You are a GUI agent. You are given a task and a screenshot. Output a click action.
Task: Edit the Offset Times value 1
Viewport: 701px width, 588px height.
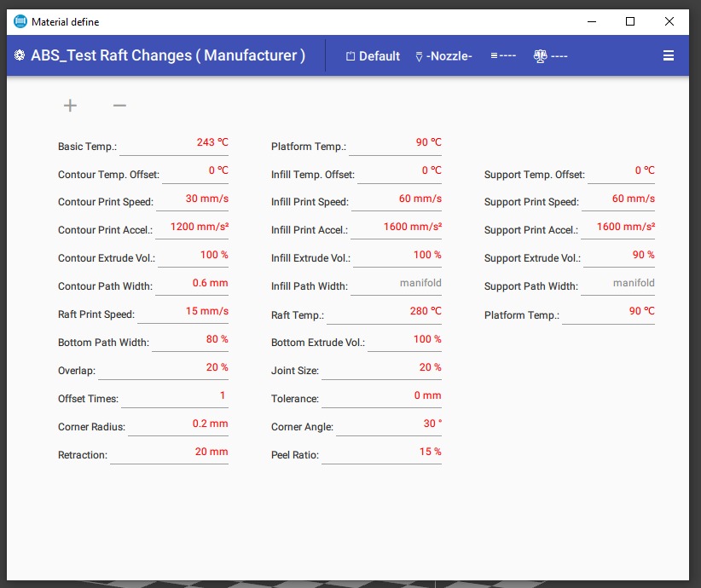[x=175, y=396]
